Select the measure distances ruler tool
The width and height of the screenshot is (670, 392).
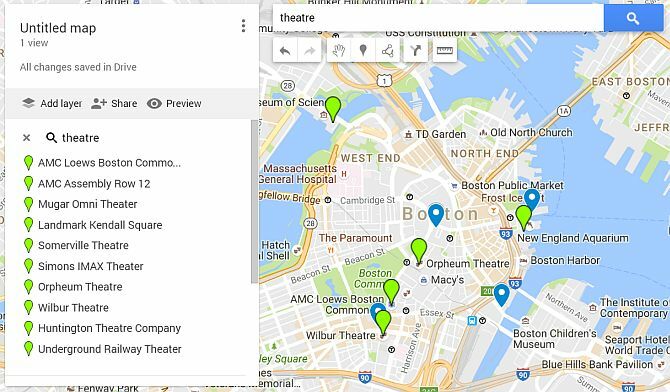coord(445,51)
